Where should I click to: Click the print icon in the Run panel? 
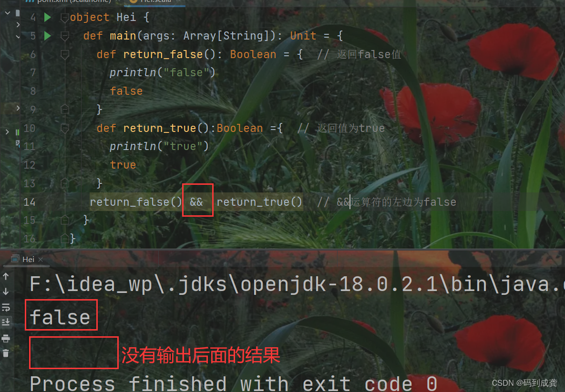[6, 338]
